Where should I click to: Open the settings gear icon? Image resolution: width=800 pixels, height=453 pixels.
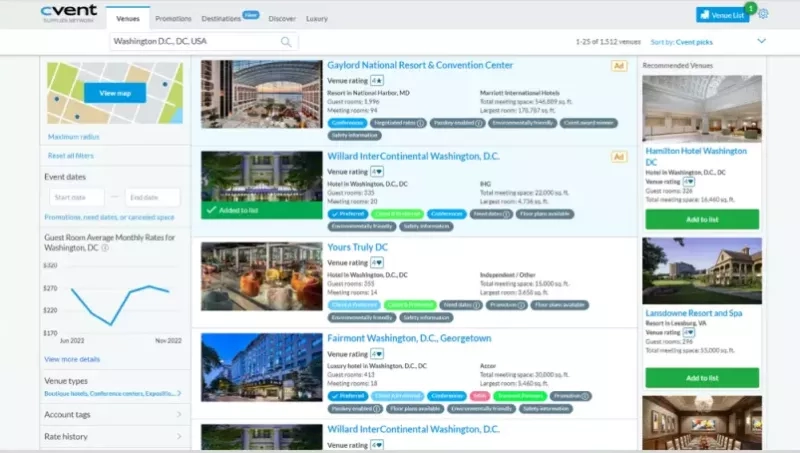(x=763, y=14)
